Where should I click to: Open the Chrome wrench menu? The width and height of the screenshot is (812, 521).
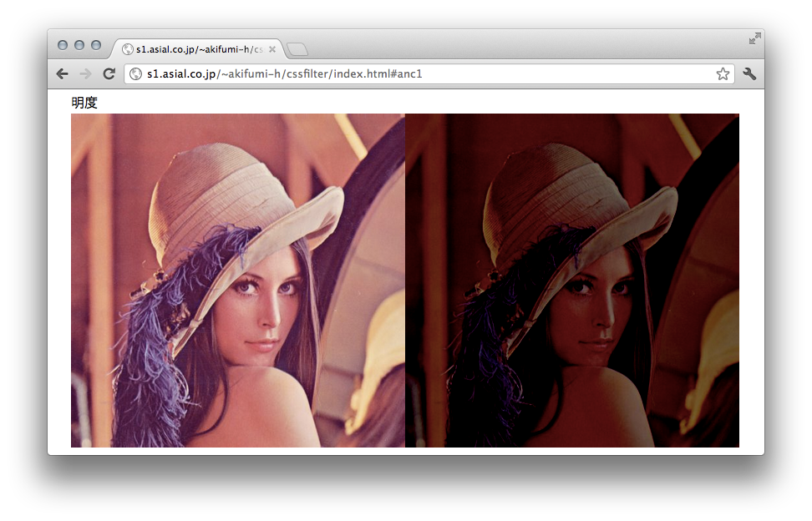(749, 73)
